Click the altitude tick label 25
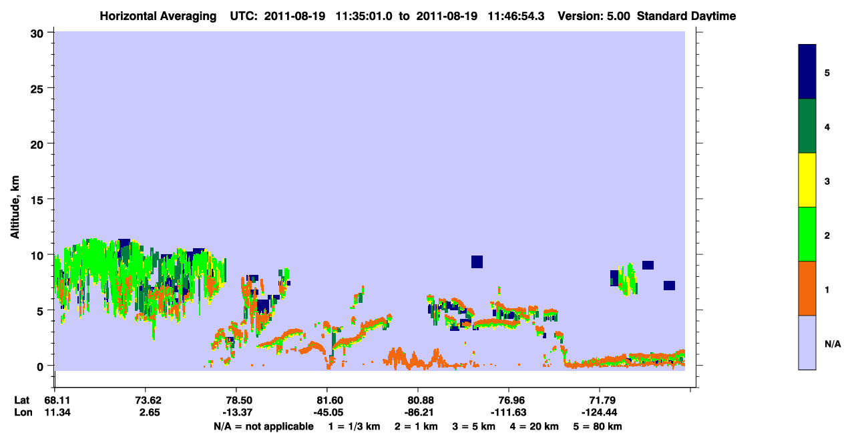This screenshot has height=445, width=868. coord(39,88)
